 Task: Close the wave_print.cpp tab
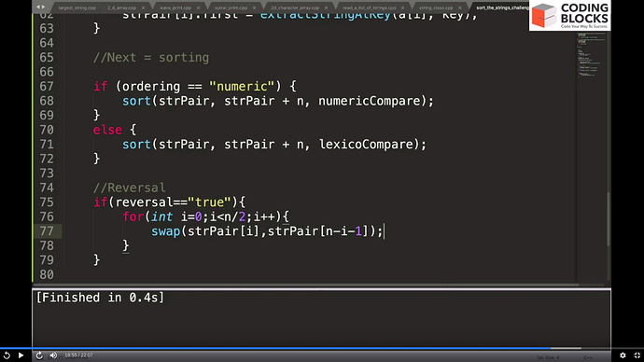(x=199, y=7)
